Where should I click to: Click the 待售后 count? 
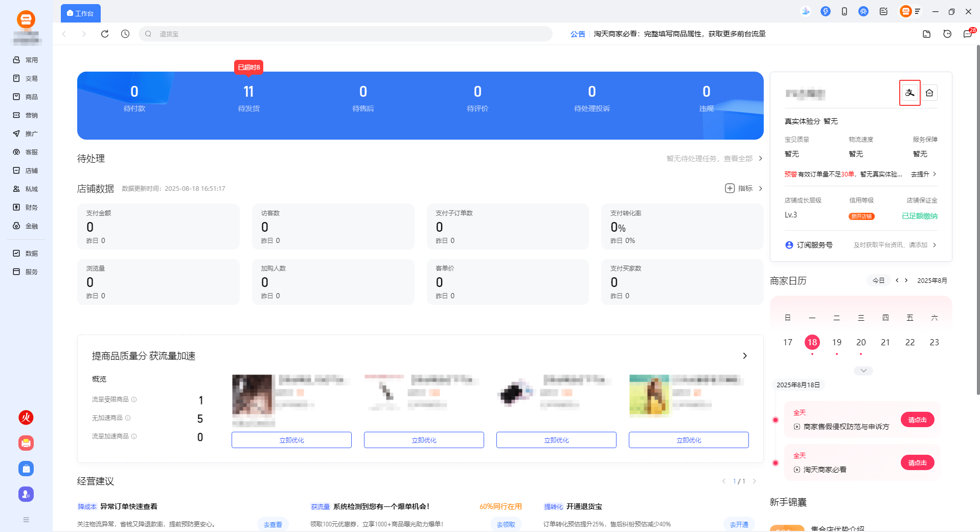363,92
